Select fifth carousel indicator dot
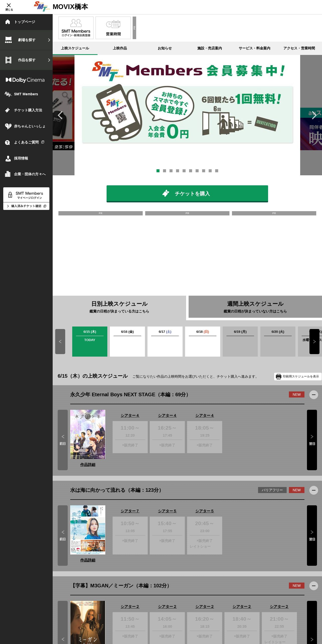The width and height of the screenshot is (322, 644). coord(184,171)
